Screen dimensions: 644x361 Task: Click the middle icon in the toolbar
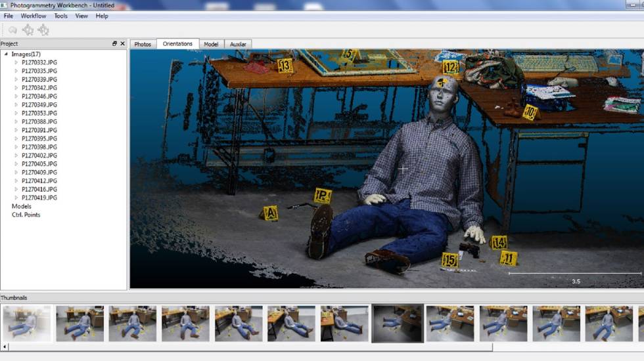point(28,30)
